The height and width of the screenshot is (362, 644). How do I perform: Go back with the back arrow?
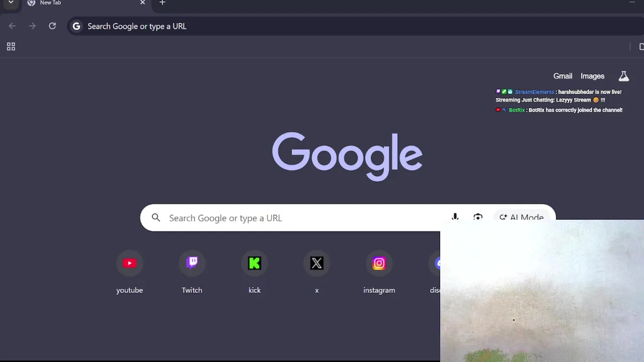(12, 26)
